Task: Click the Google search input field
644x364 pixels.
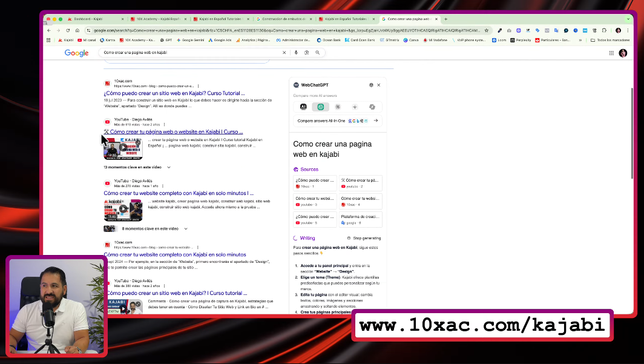Action: pyautogui.click(x=191, y=53)
